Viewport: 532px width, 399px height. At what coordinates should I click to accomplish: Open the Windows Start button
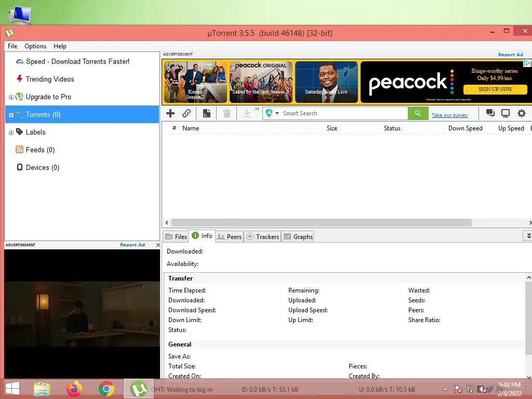12,389
